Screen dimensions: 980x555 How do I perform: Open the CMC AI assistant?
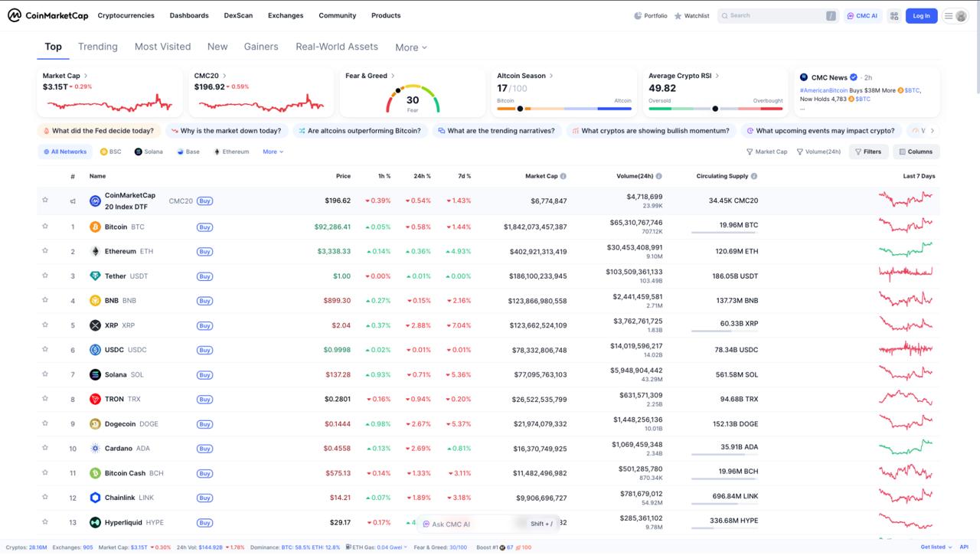tap(863, 15)
